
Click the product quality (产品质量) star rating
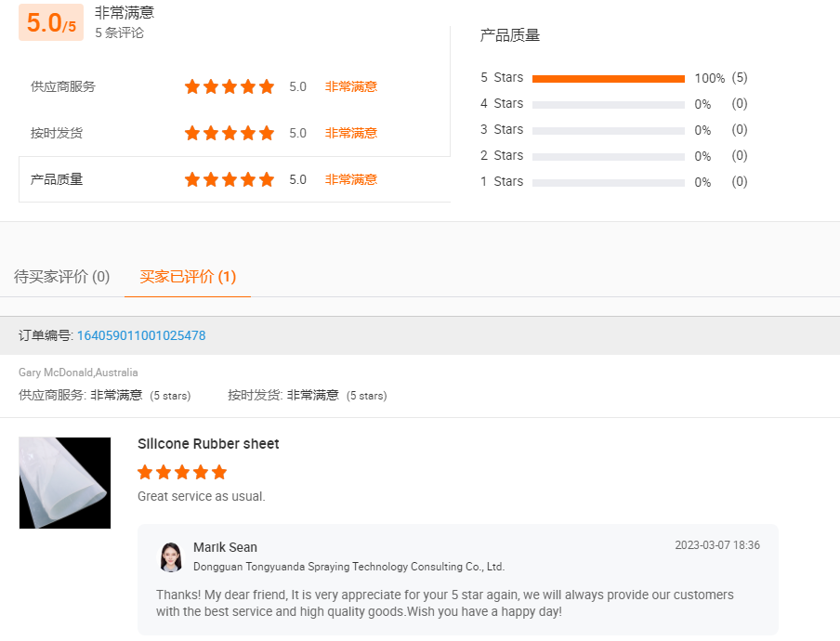[x=230, y=179]
